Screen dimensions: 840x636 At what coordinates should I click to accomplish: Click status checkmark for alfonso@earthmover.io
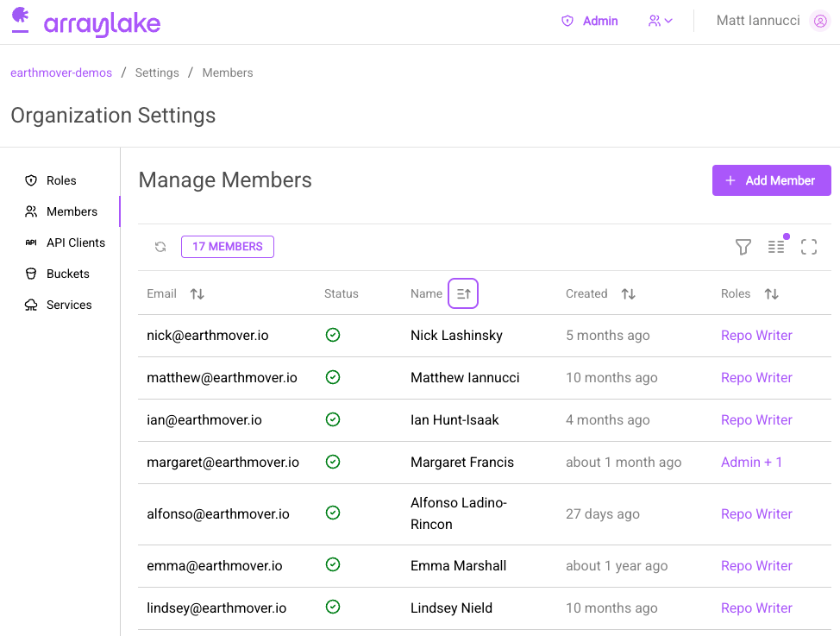point(333,513)
